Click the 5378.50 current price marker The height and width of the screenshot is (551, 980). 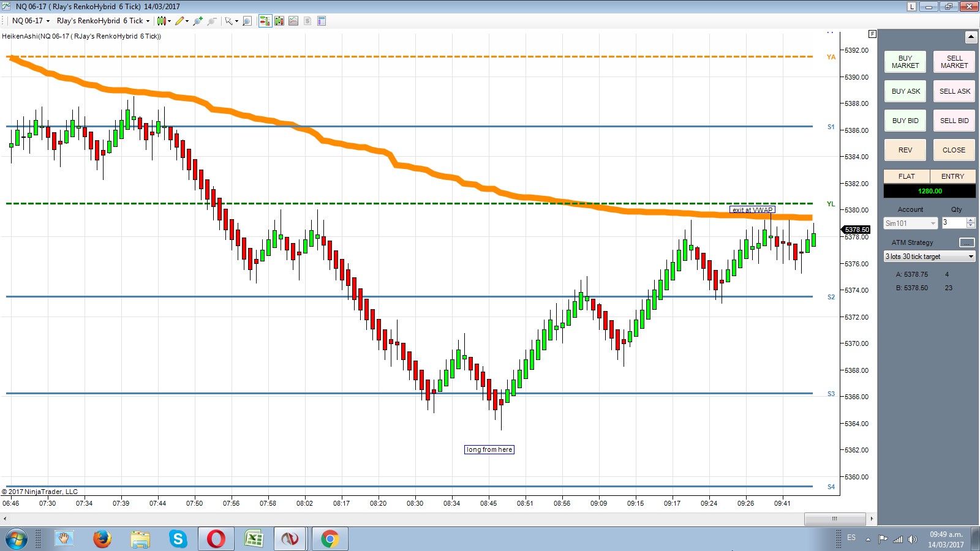pos(856,230)
